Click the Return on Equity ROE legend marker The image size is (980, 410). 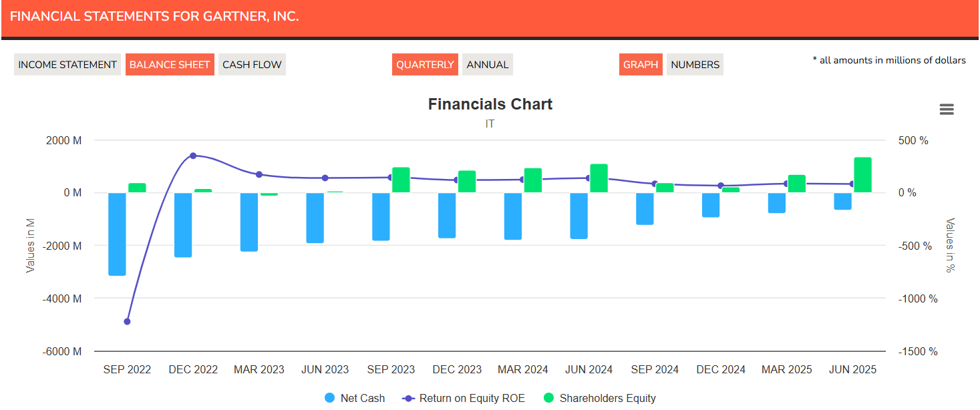pyautogui.click(x=409, y=398)
